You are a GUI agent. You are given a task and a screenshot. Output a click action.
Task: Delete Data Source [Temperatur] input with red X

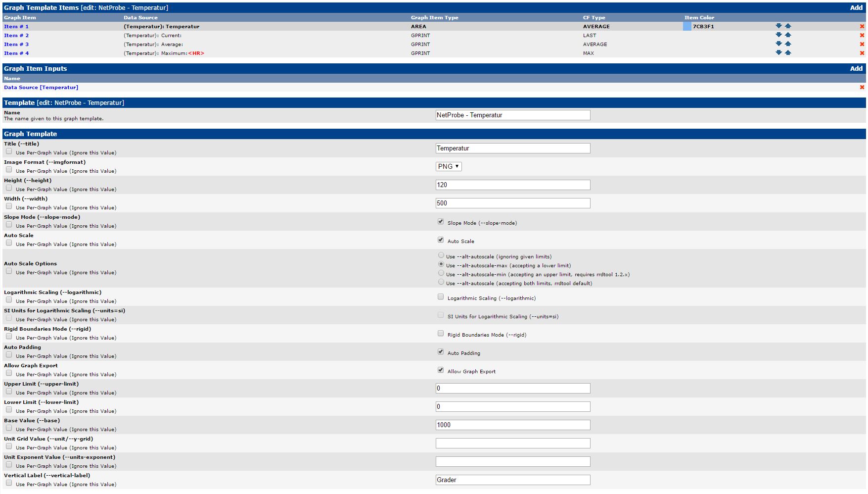[x=862, y=87]
